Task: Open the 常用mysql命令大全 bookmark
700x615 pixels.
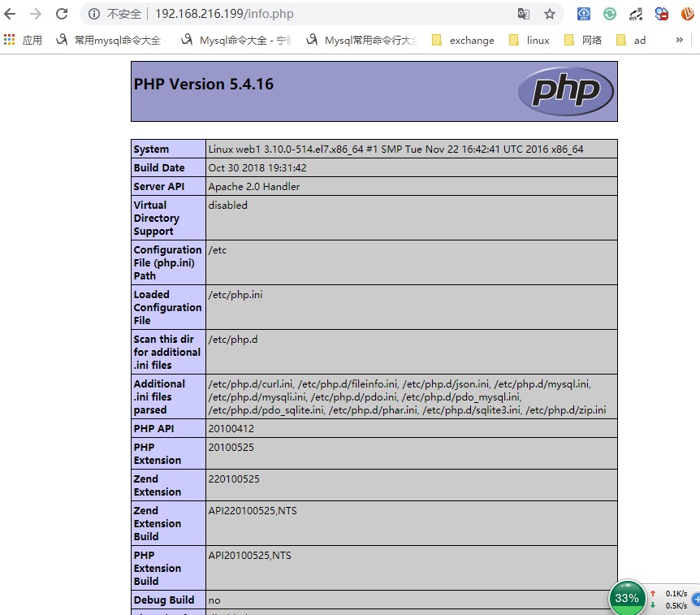Action: 111,40
